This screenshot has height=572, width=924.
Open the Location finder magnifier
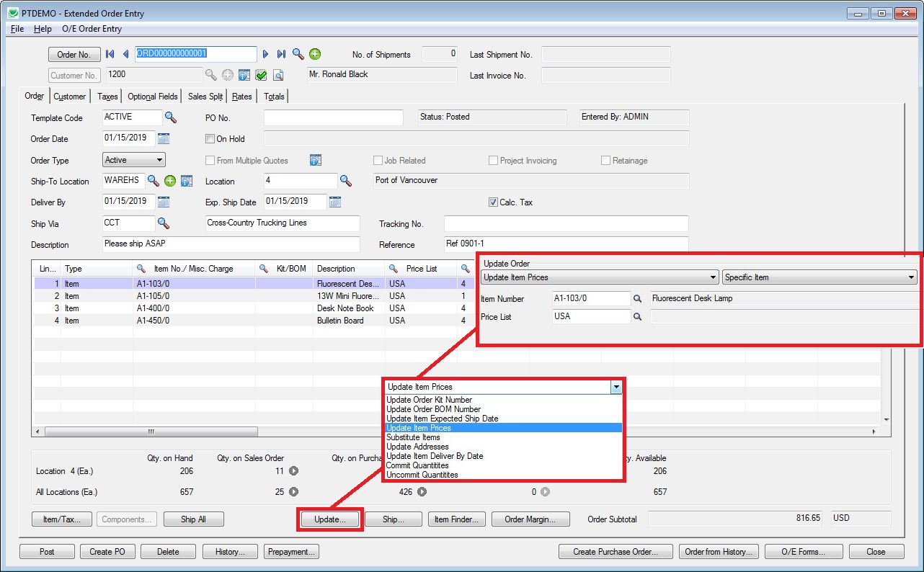pos(346,181)
